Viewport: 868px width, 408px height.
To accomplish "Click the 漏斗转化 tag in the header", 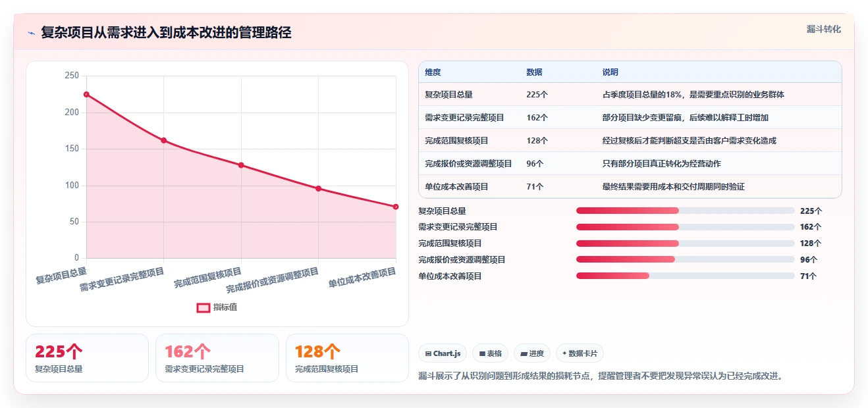I will pyautogui.click(x=823, y=30).
